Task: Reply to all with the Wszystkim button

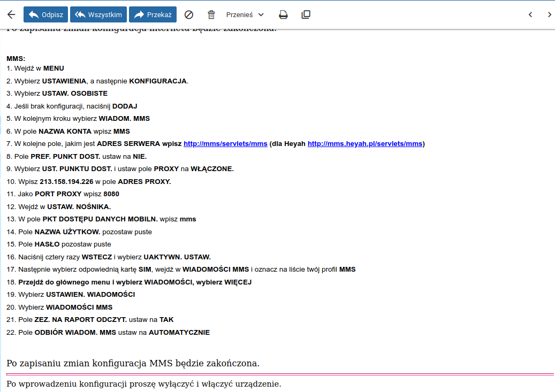Action: pyautogui.click(x=98, y=14)
